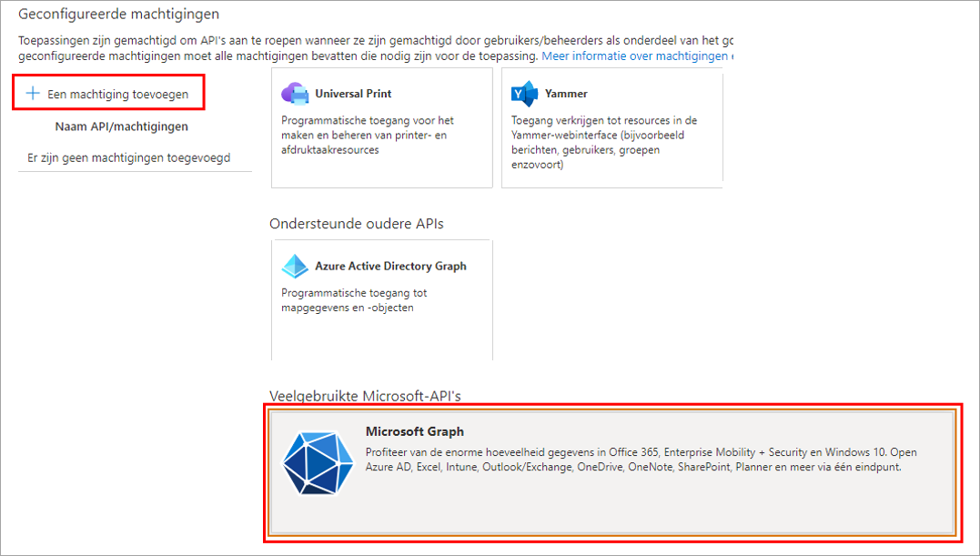
Task: Click the Microsoft Graph description mentioning Office 365
Action: [642, 460]
